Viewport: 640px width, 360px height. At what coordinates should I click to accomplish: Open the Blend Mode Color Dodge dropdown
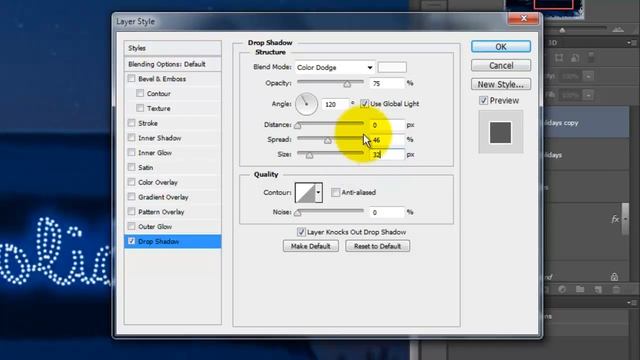click(x=334, y=67)
